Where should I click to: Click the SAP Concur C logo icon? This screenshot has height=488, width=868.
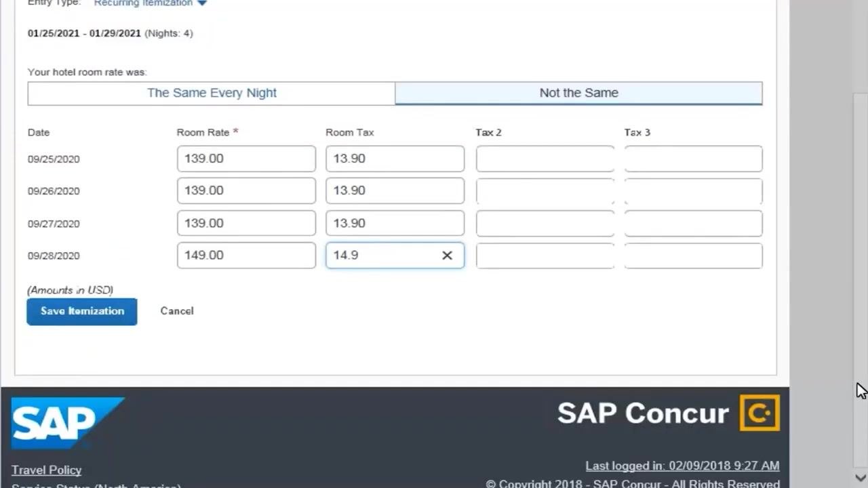click(759, 413)
